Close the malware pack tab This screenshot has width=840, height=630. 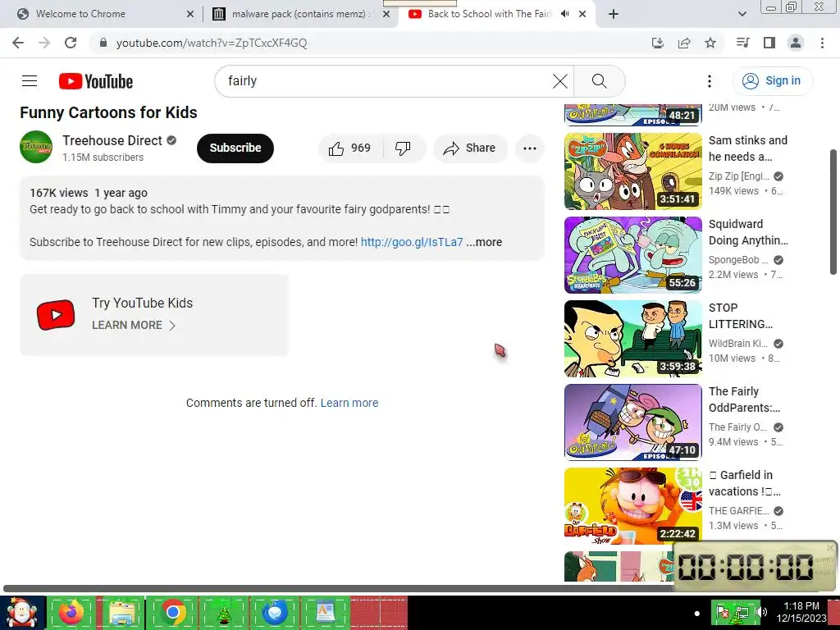click(x=386, y=14)
